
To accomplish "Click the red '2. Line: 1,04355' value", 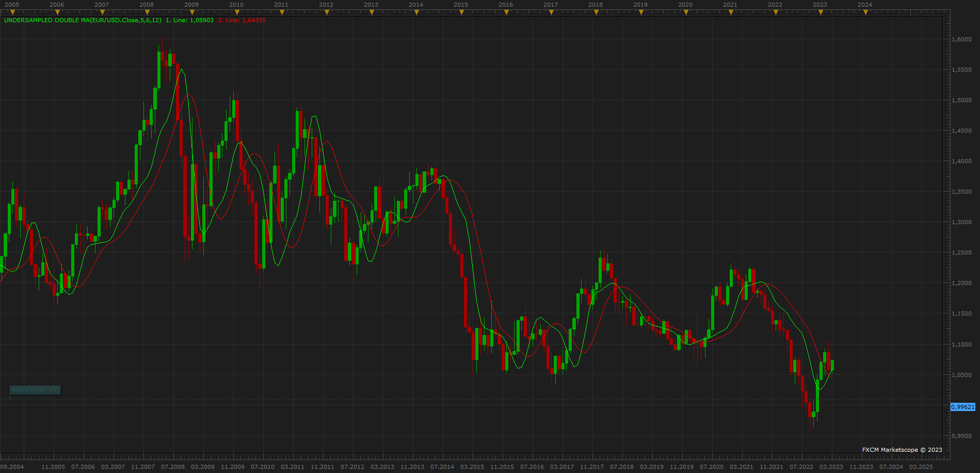I will 242,20.
